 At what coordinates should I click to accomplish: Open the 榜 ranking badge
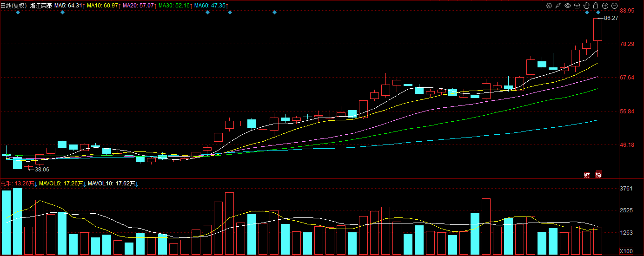click(x=598, y=175)
